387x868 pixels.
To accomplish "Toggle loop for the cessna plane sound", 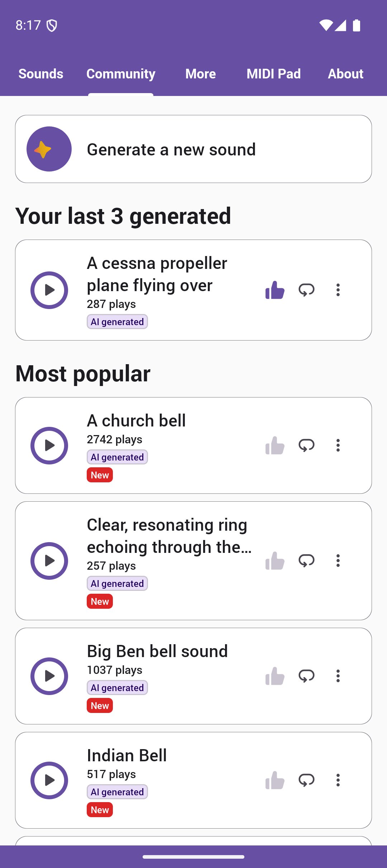I will (x=306, y=290).
